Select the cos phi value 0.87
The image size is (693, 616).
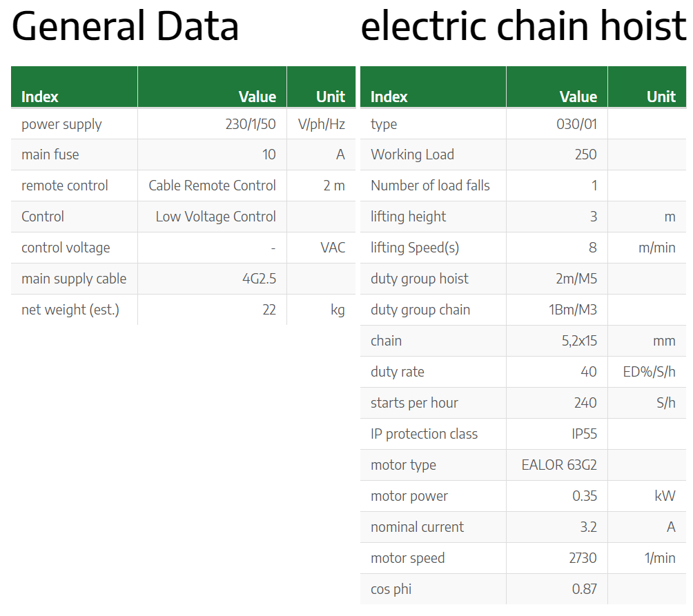click(584, 589)
